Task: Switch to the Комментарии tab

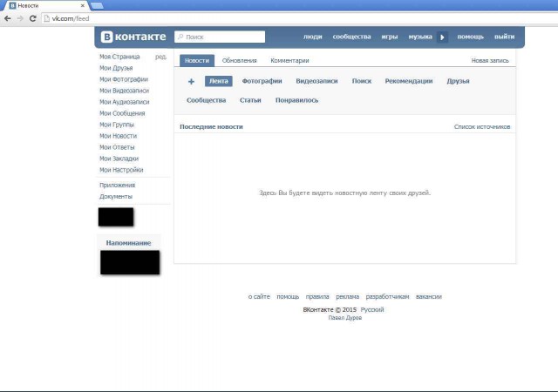Action: tap(289, 60)
